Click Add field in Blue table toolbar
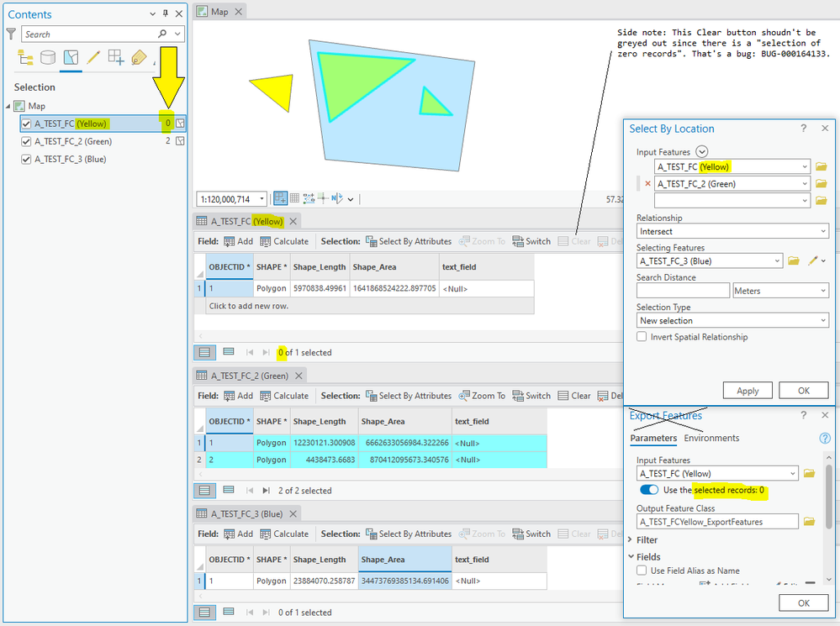The image size is (840, 626). 239,534
